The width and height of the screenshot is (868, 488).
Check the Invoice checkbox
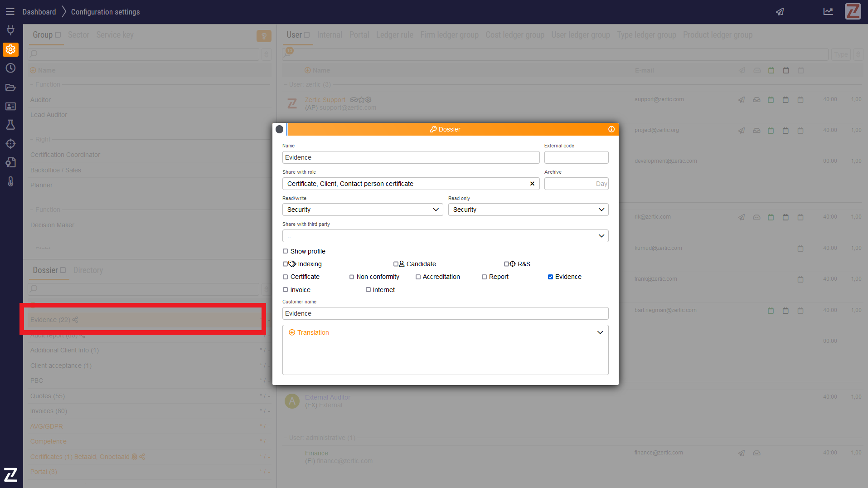pyautogui.click(x=286, y=290)
